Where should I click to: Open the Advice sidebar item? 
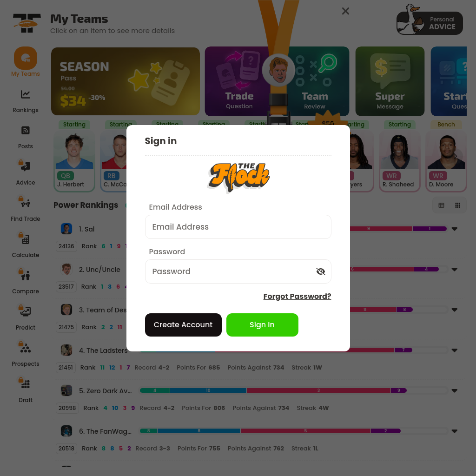pyautogui.click(x=26, y=172)
